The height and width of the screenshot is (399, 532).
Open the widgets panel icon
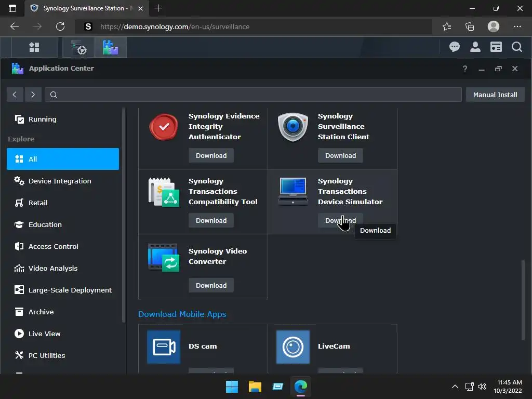496,47
